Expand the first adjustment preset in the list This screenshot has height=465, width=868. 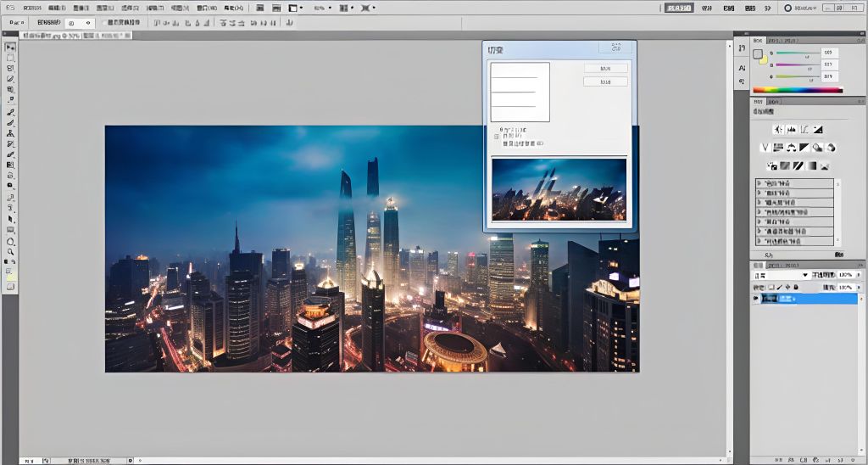(x=759, y=183)
